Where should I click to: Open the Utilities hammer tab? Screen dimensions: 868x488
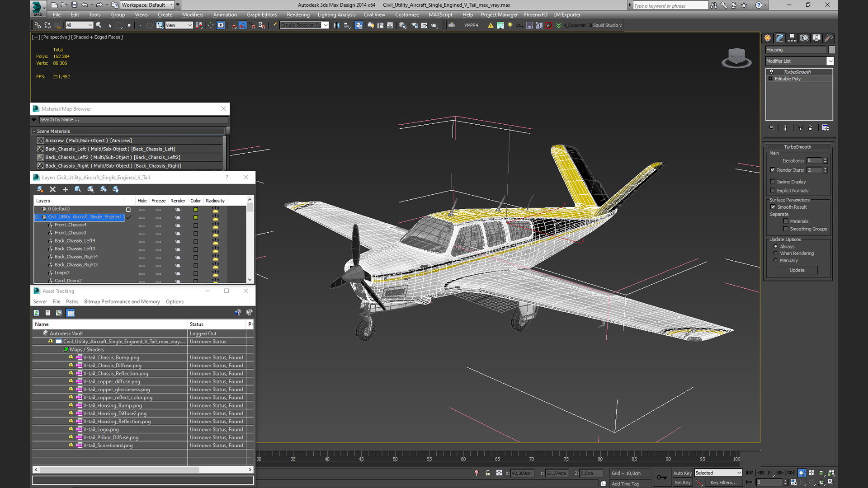(828, 38)
